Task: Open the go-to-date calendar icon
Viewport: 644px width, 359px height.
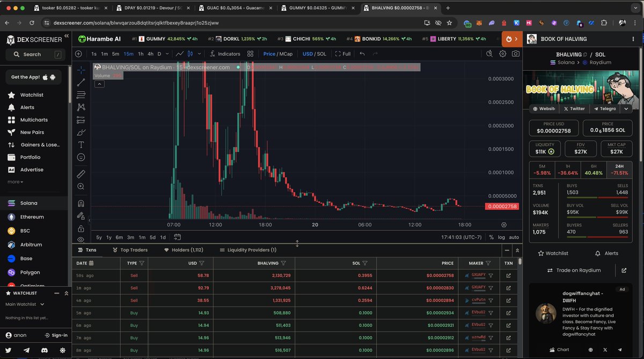Action: 177,237
